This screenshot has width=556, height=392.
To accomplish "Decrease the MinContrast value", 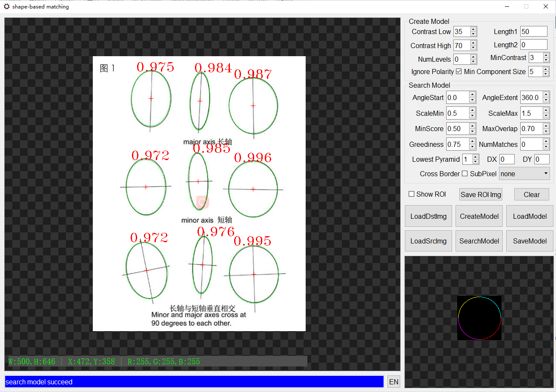I will (x=546, y=60).
